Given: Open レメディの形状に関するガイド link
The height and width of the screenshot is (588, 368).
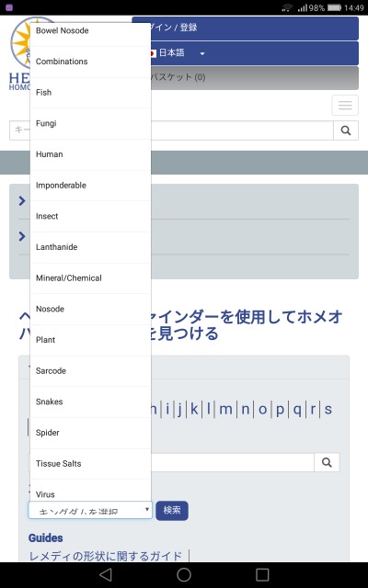Looking at the screenshot, I should tap(106, 555).
